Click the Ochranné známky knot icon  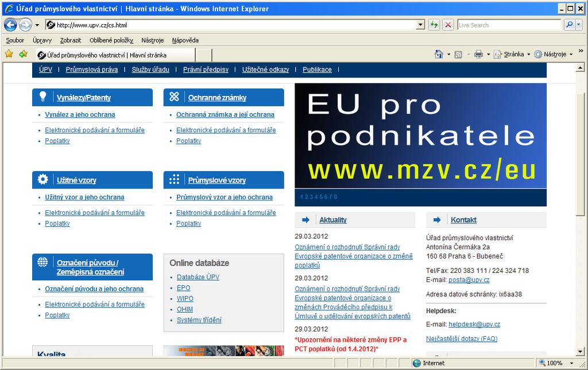tap(175, 97)
